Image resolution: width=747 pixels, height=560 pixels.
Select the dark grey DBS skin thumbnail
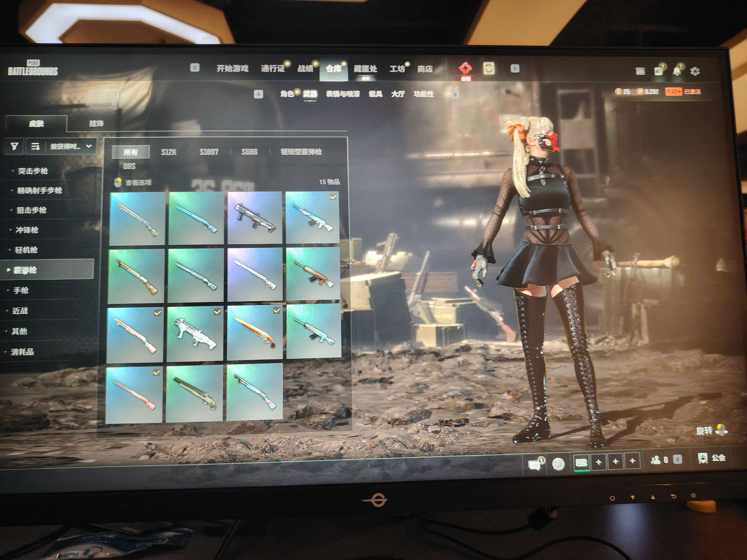coord(255,218)
